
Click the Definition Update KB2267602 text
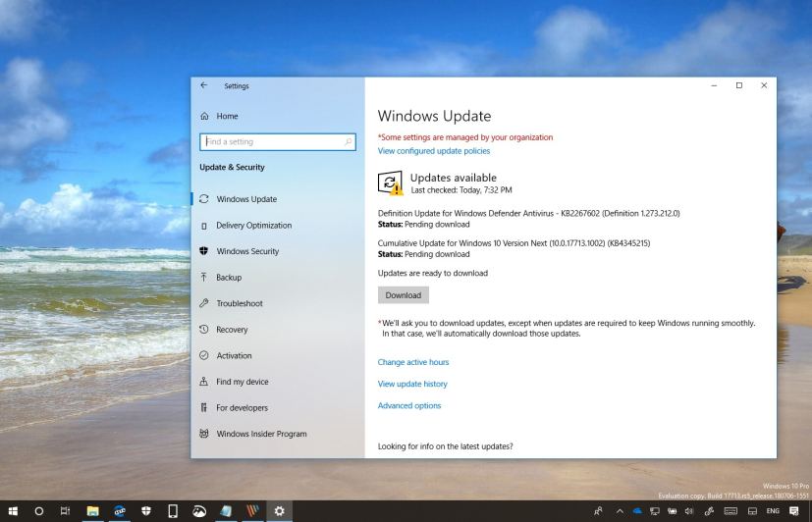(x=528, y=213)
